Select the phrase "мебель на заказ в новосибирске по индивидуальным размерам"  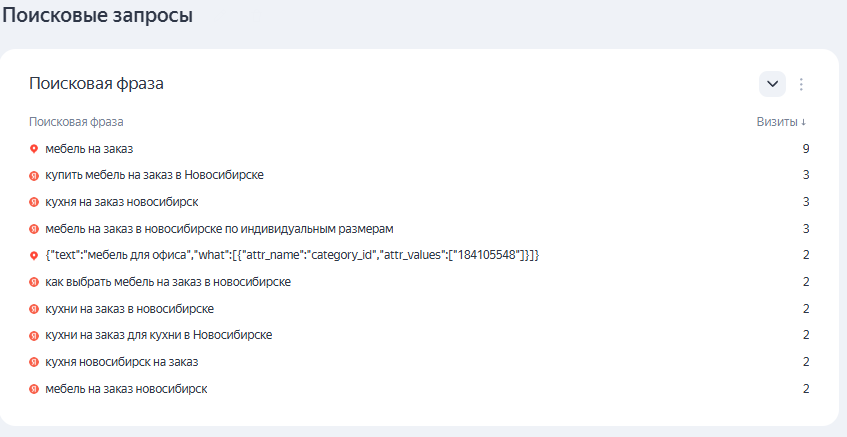tap(219, 229)
